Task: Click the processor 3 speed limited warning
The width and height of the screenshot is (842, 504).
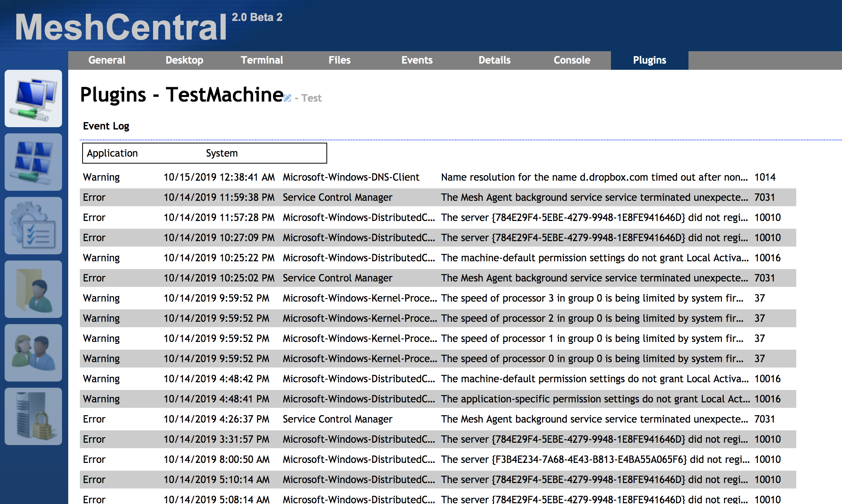Action: click(x=438, y=298)
